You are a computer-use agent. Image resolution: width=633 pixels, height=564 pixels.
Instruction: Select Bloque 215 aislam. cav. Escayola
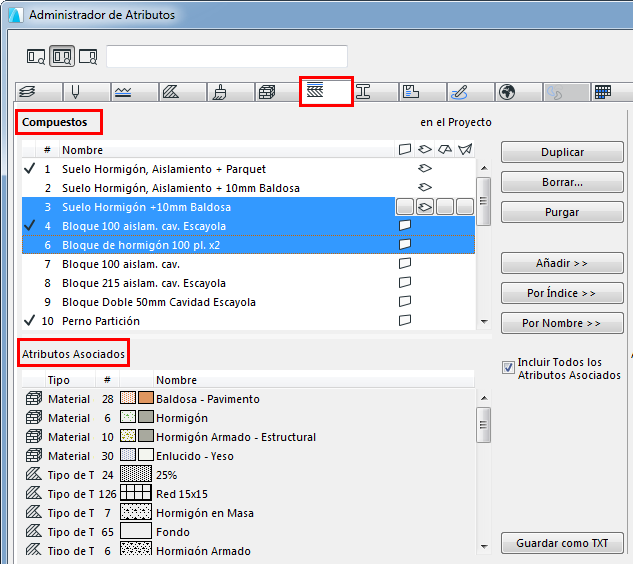[x=248, y=283]
